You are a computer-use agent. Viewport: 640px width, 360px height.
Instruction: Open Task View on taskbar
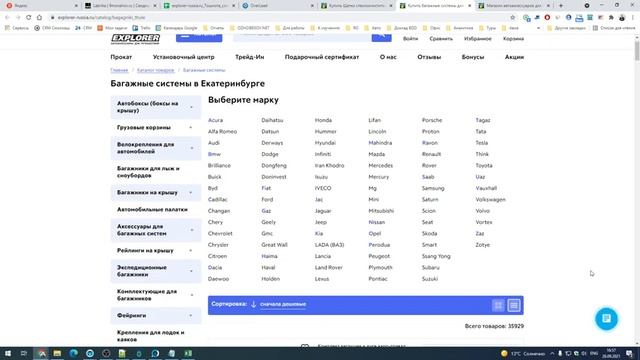[x=24, y=353]
